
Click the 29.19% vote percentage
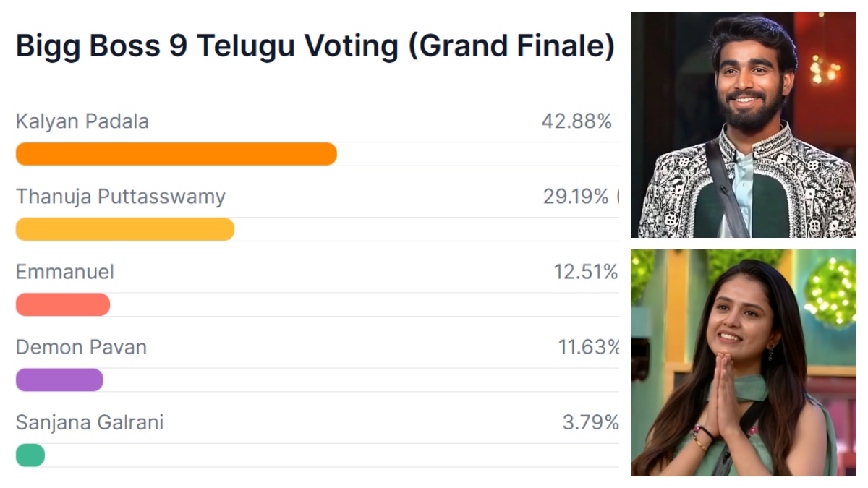click(x=576, y=197)
